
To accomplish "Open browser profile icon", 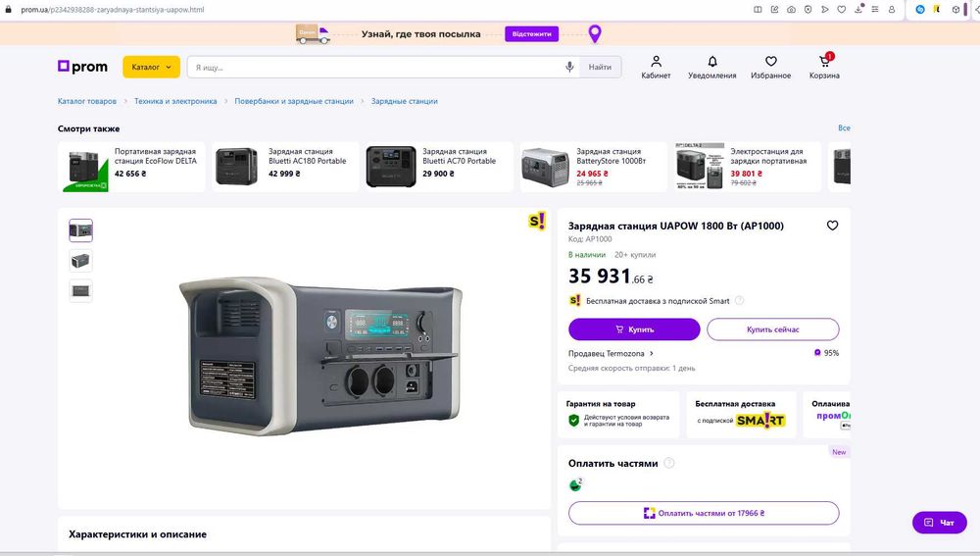I will pos(892,10).
